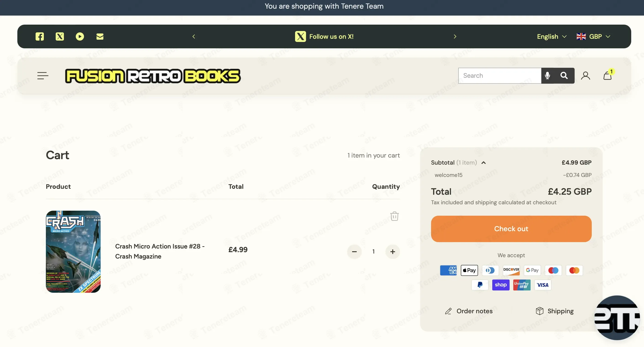
Task: Click the £4.25 GBP total amount
Action: pos(570,192)
